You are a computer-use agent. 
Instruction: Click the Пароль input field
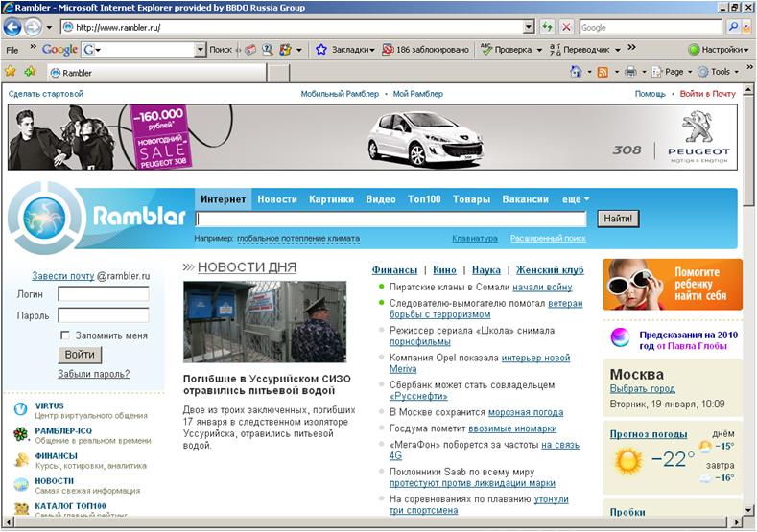[104, 315]
